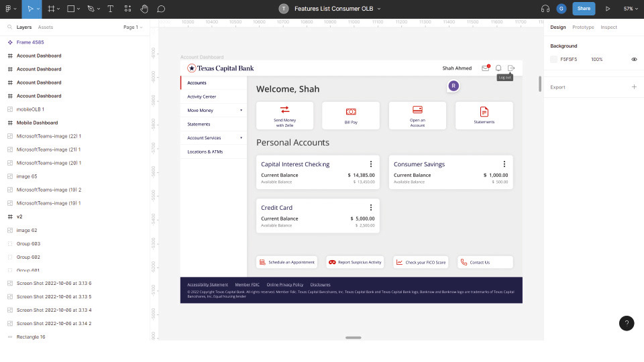Open the file name dropdown chevron

[x=379, y=9]
